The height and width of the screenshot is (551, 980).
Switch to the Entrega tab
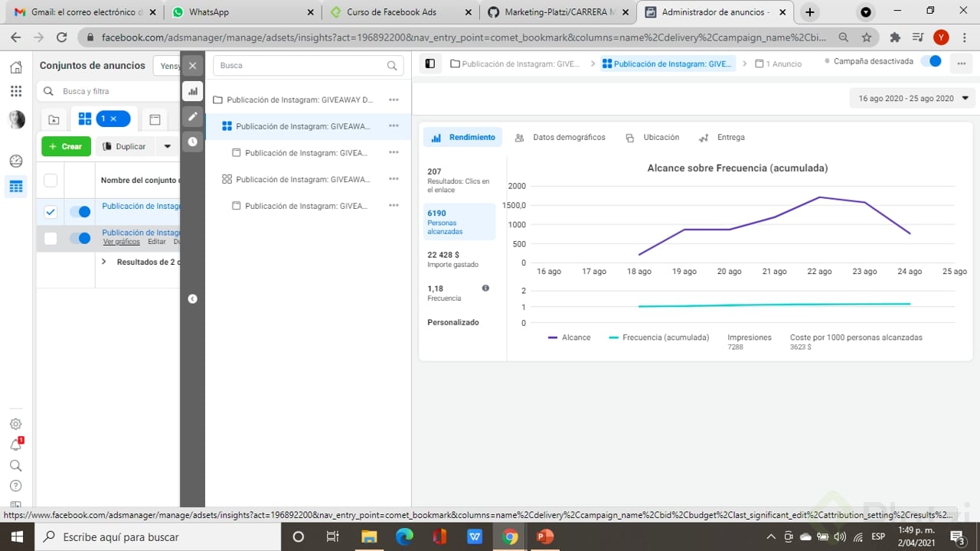tap(721, 138)
